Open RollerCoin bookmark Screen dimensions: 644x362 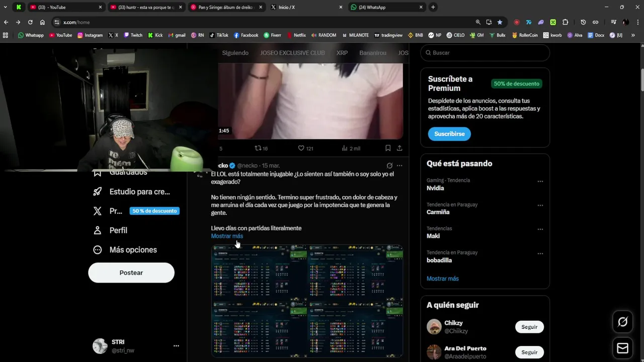tap(525, 35)
